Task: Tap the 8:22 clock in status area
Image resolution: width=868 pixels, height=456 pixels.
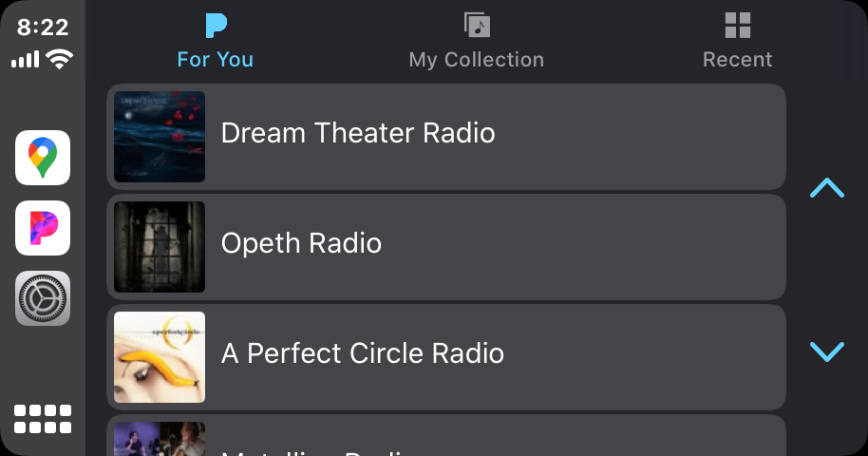Action: tap(43, 26)
